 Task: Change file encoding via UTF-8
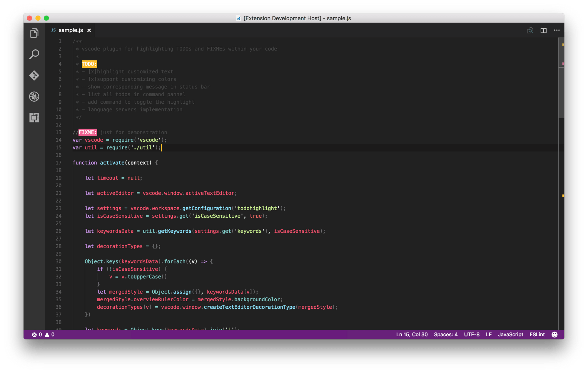click(x=472, y=335)
